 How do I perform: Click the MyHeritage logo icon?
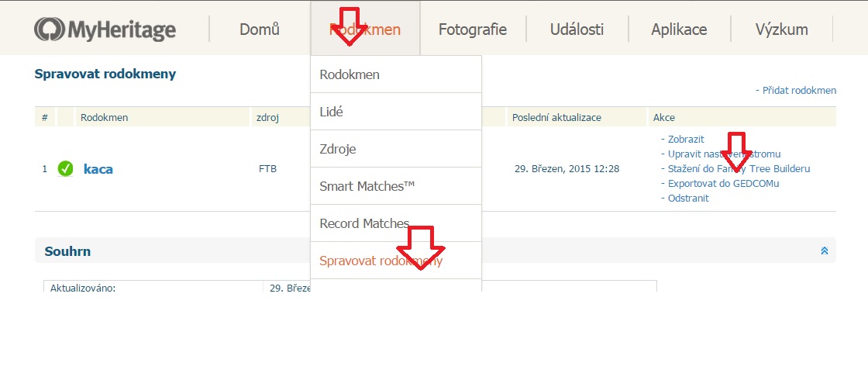49,29
